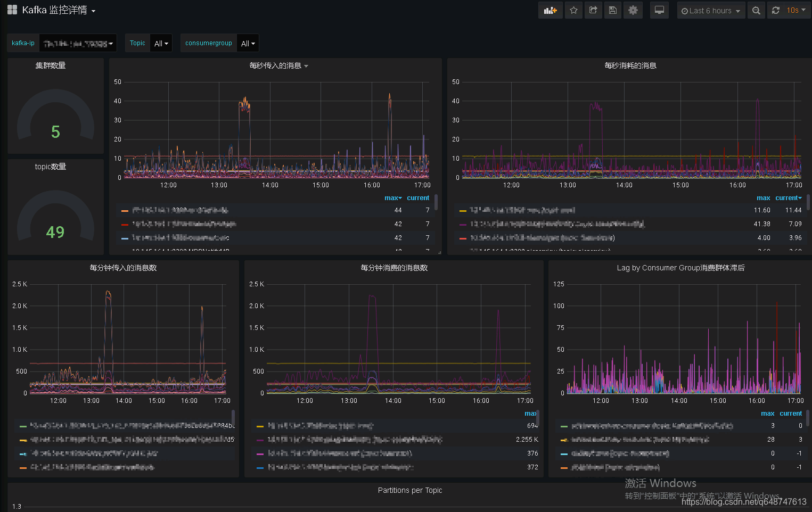Image resolution: width=812 pixels, height=512 pixels.
Task: Expand the Topic All variable dropdown
Action: (x=161, y=43)
